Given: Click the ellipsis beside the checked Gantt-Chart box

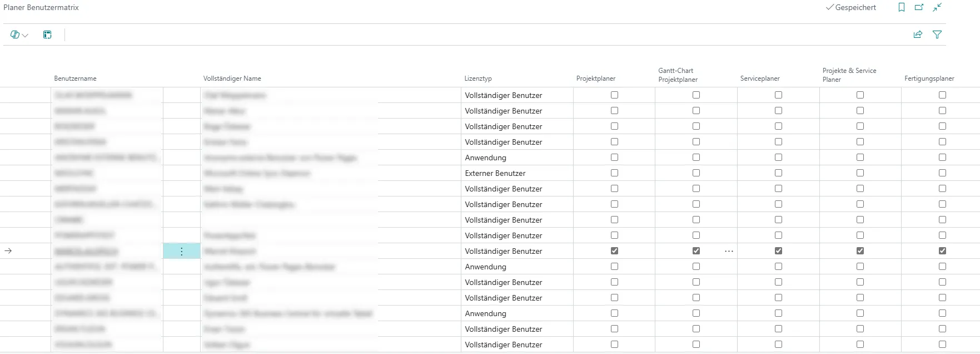Looking at the screenshot, I should pyautogui.click(x=729, y=252).
